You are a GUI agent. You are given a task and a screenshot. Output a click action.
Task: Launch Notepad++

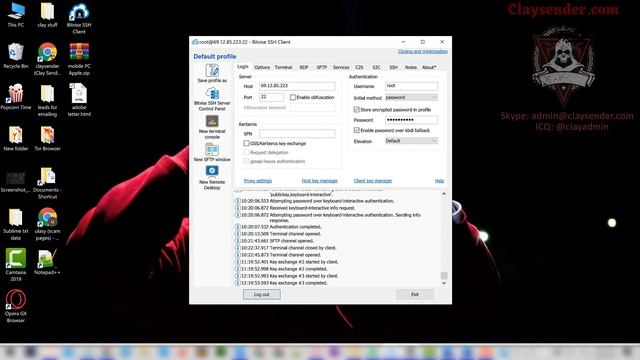pos(47,262)
